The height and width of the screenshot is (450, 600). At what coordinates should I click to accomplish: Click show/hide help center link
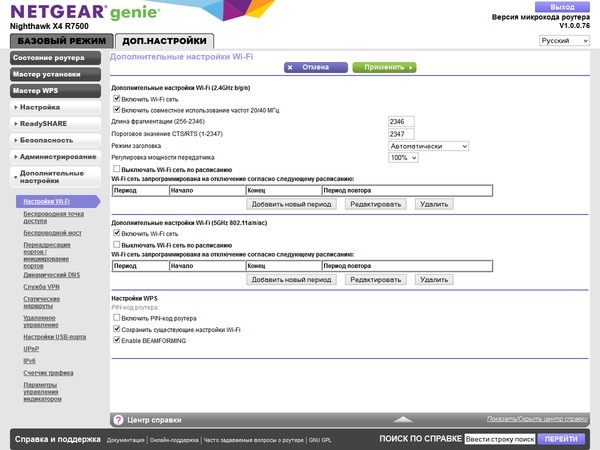(x=537, y=419)
